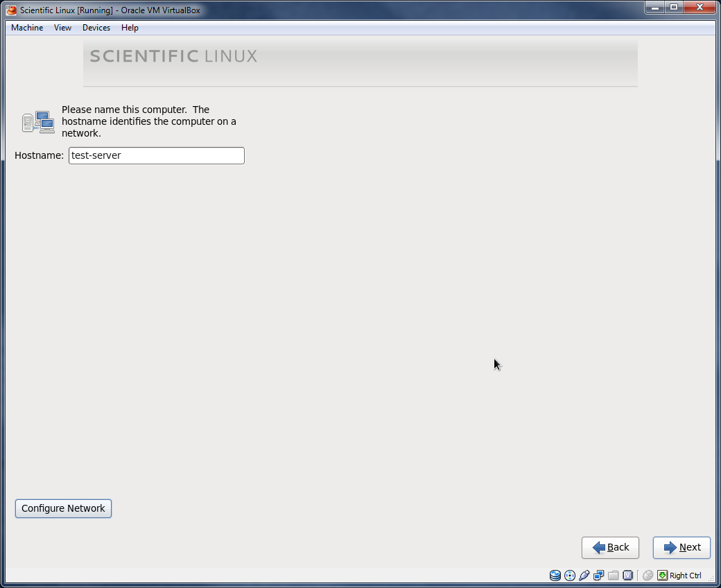This screenshot has width=721, height=588.
Task: Click the hard disk activity icon
Action: [555, 575]
